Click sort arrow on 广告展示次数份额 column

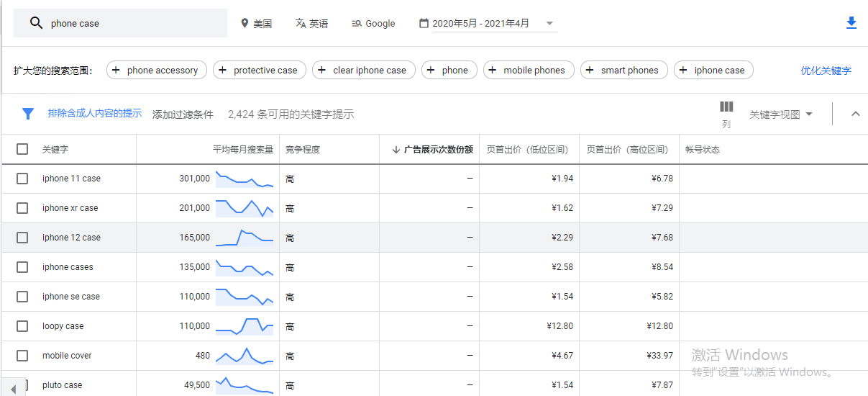[396, 150]
